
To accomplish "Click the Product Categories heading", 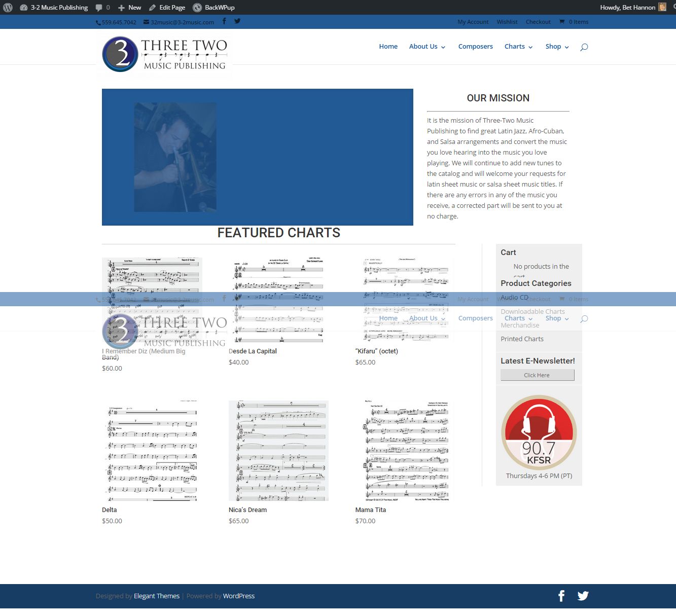I will (x=536, y=283).
